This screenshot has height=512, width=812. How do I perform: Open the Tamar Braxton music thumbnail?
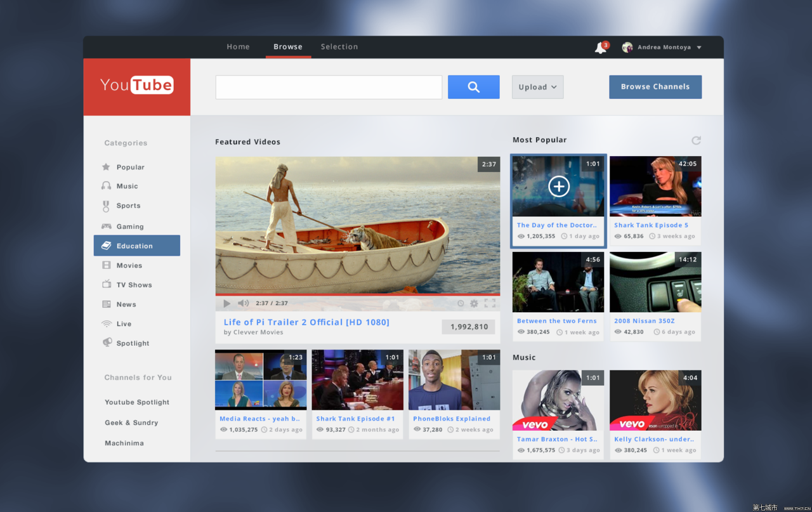click(x=558, y=400)
